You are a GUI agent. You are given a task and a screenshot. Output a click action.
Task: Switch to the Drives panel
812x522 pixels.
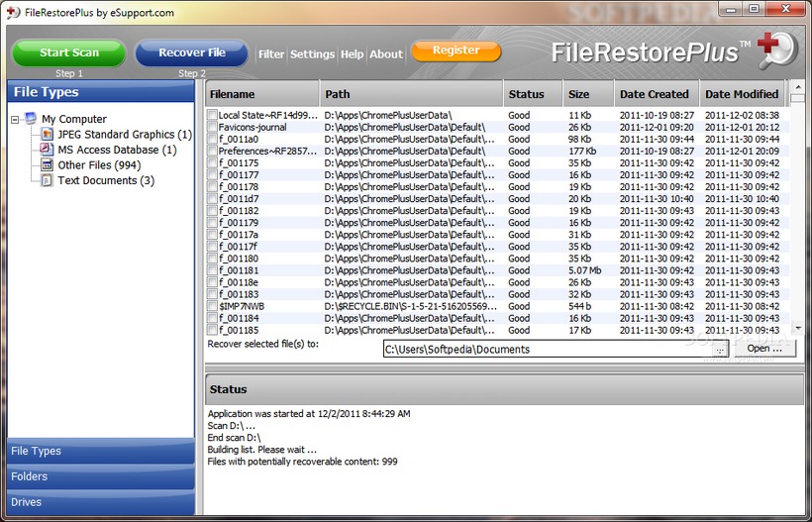point(101,502)
